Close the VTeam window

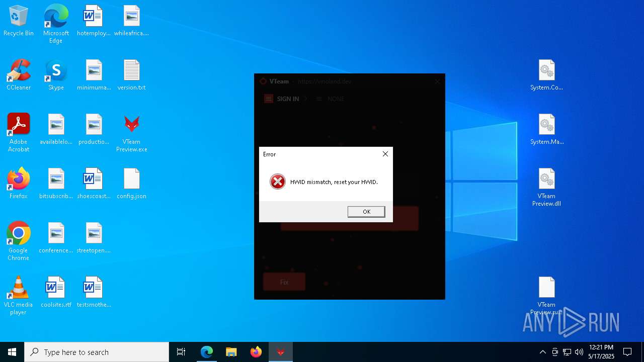coord(437,81)
